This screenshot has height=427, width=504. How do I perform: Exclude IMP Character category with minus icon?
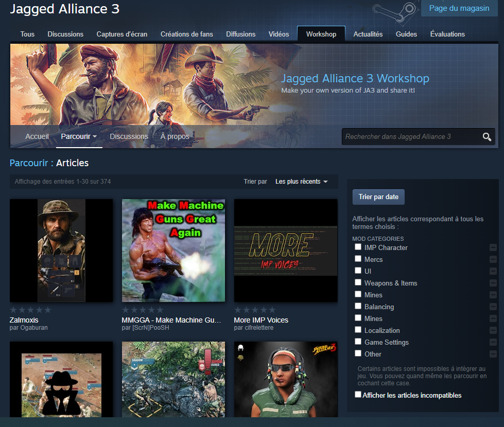coord(493,247)
